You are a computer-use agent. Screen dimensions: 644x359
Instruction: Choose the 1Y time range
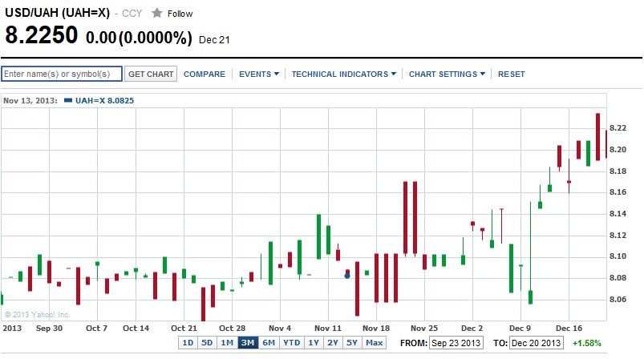pos(314,343)
